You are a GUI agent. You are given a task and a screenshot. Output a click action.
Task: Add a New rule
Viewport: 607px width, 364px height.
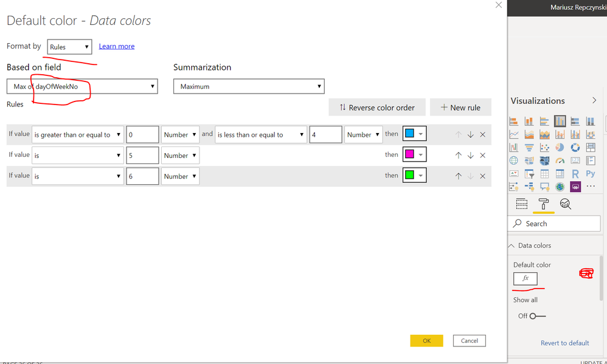(x=460, y=107)
